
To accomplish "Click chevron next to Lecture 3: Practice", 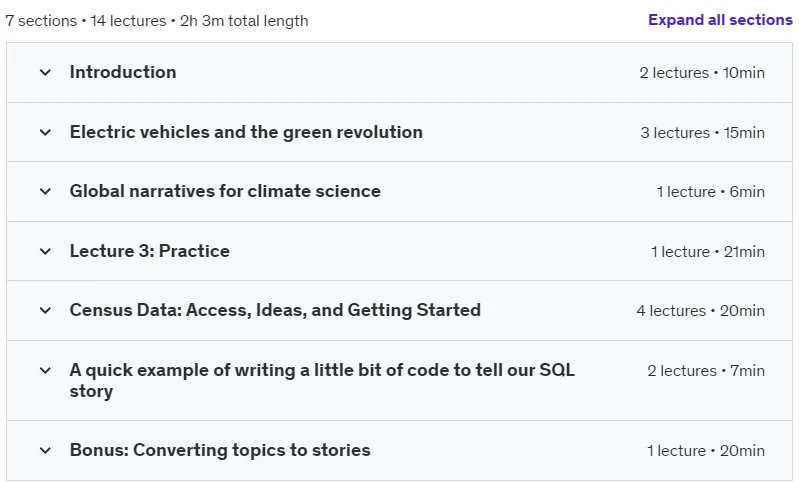I will pos(45,251).
